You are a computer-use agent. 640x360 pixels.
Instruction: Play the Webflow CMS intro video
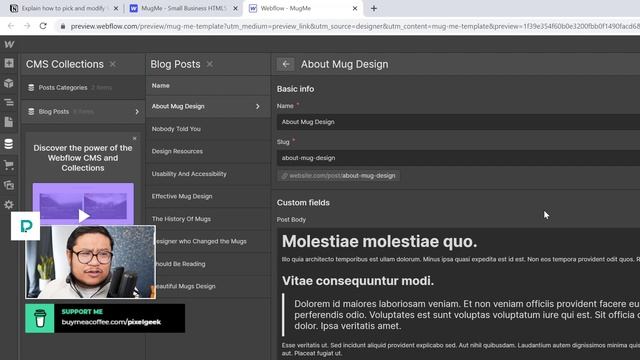pos(84,216)
